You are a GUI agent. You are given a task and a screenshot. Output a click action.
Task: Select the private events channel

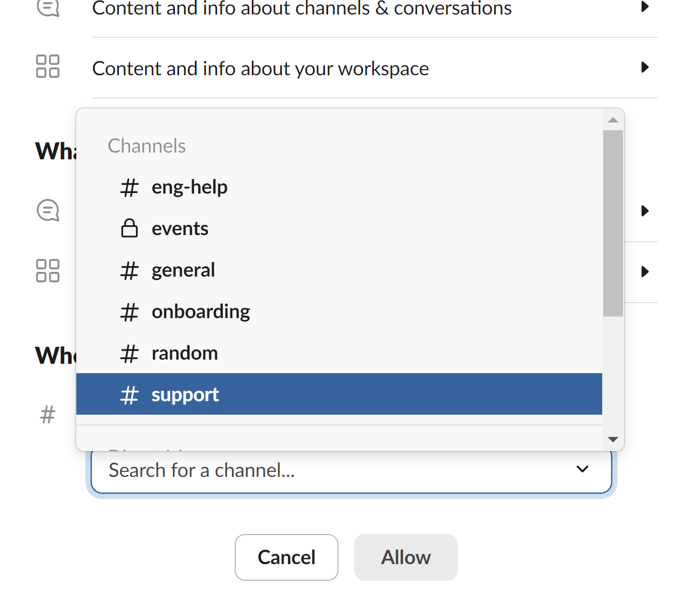[339, 228]
